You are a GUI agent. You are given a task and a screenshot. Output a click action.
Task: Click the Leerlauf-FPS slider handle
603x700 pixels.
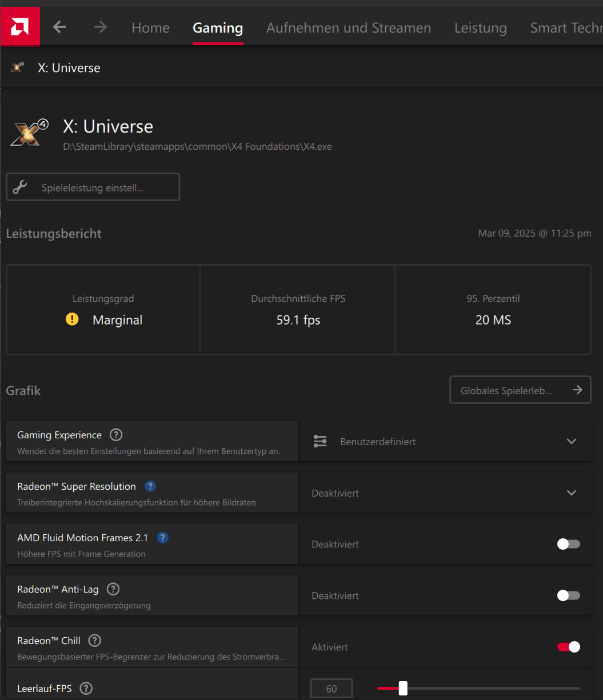coord(403,688)
